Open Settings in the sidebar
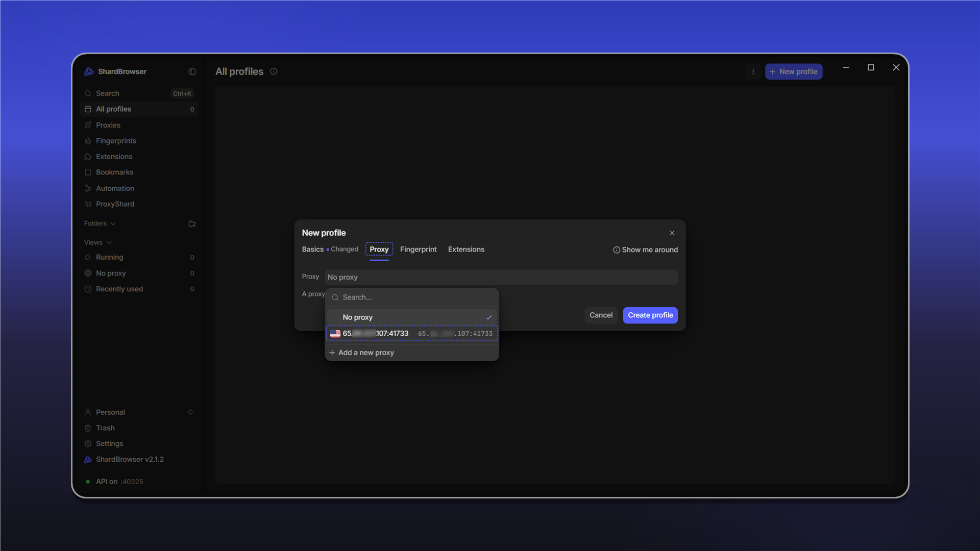This screenshot has height=551, width=980. [x=139, y=444]
